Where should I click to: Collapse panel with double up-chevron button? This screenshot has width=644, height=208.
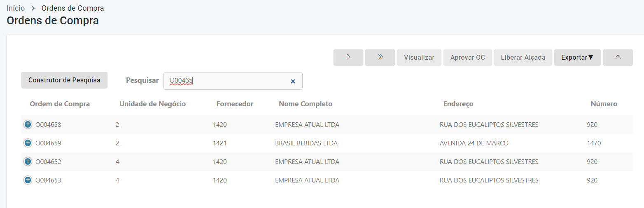coord(618,57)
